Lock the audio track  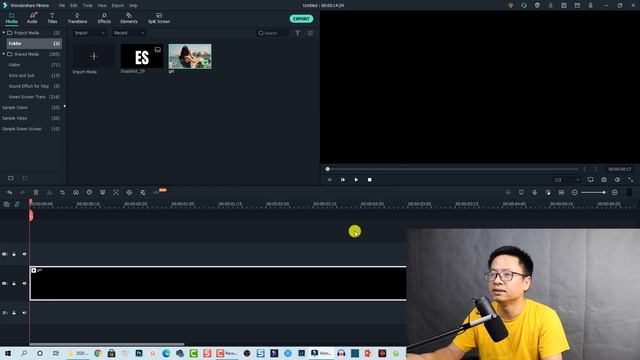[14, 313]
